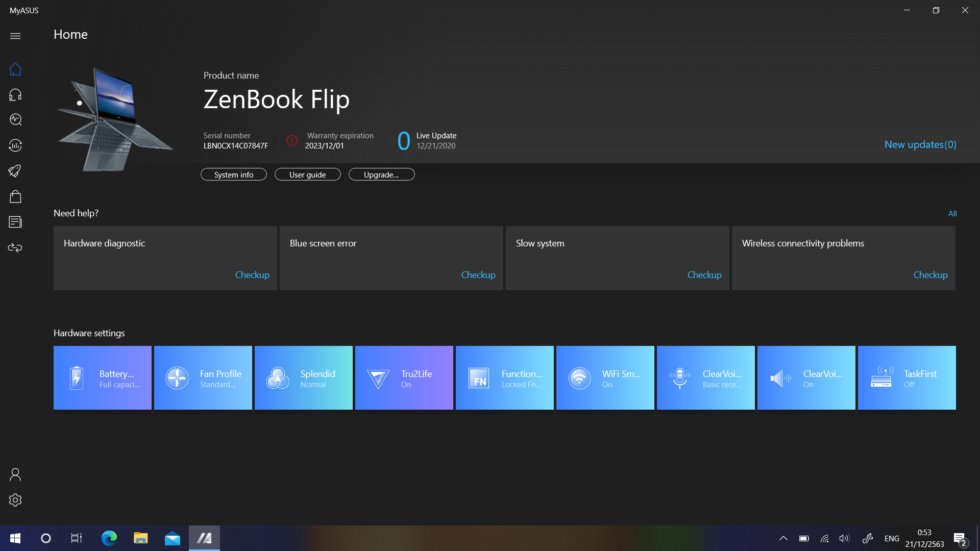980x551 pixels.
Task: Click the Home page title
Action: (70, 34)
